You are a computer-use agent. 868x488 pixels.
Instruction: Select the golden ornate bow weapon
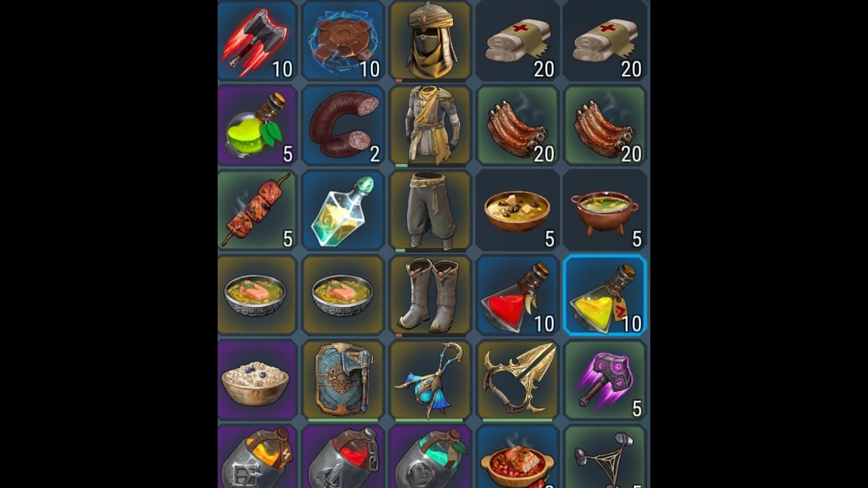[x=517, y=380]
